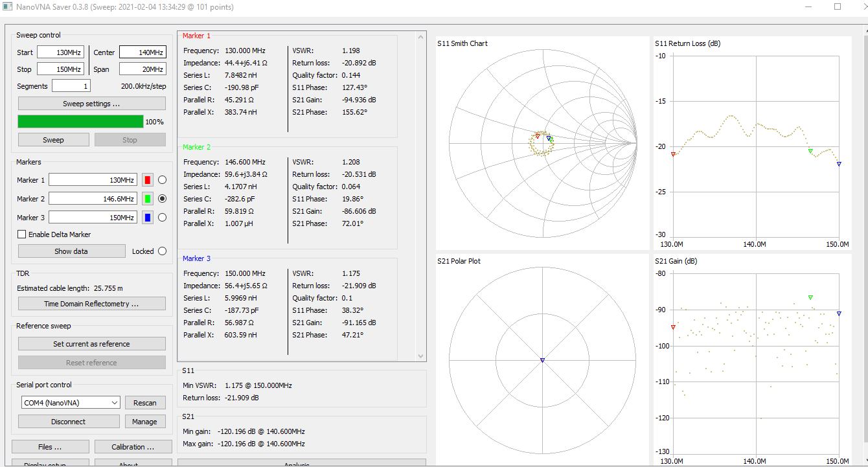Disconnect from the NanoVNA device

68,421
